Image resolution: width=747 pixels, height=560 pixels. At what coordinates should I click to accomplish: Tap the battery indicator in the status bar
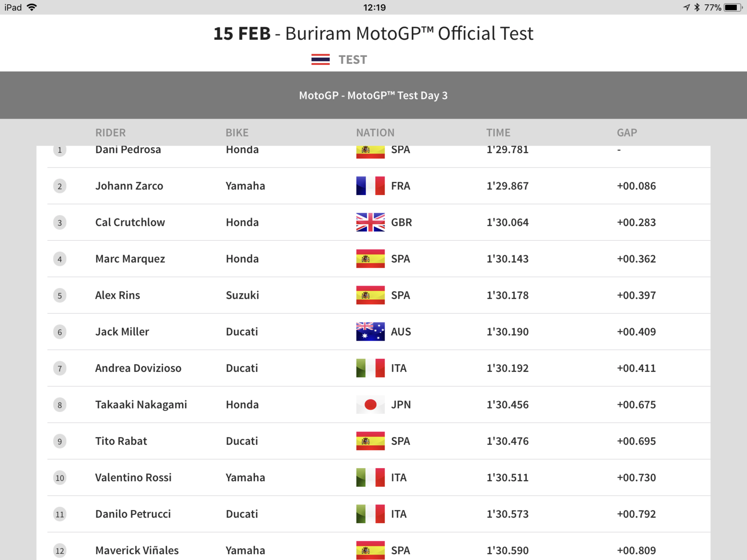pos(733,7)
